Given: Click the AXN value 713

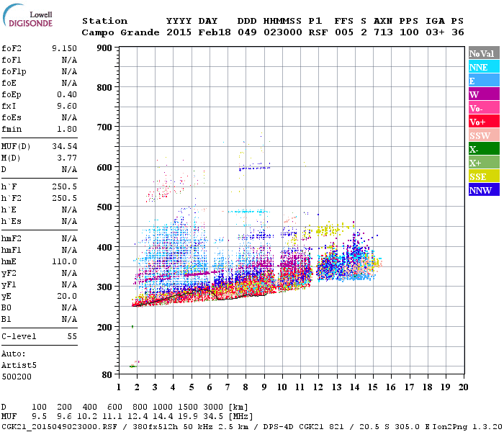Looking at the screenshot, I should coord(383,32).
